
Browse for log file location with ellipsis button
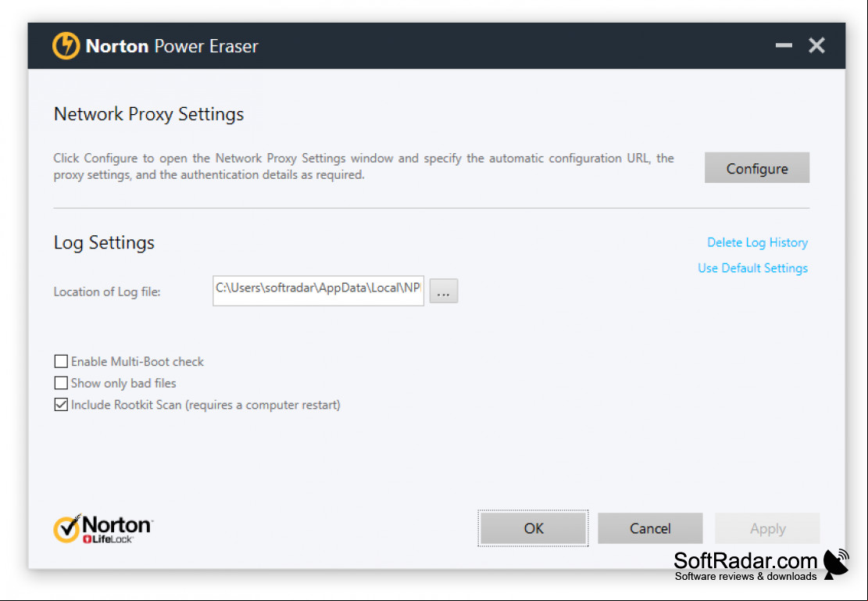(x=444, y=291)
